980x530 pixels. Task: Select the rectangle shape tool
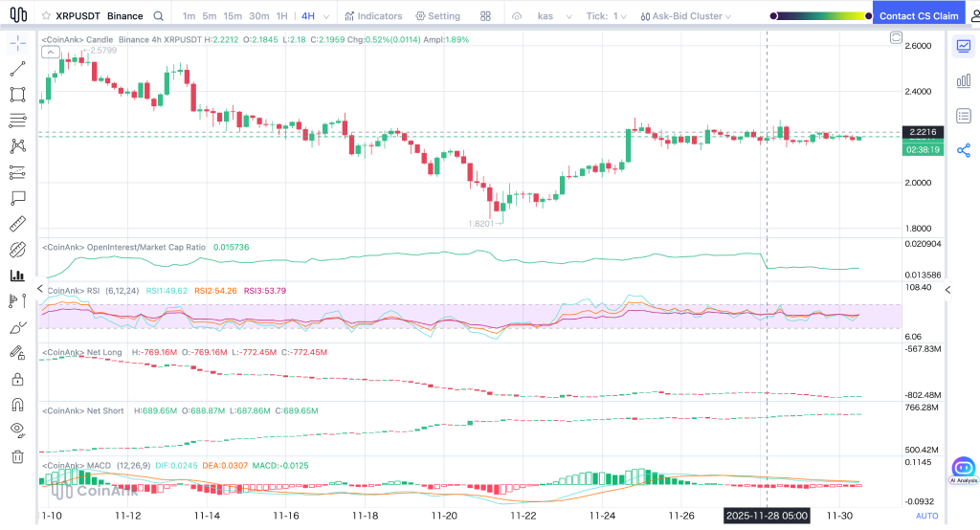(17, 95)
